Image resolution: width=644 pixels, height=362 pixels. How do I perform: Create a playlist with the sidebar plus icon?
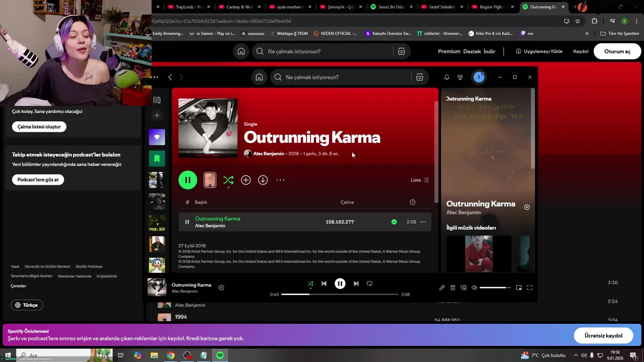pyautogui.click(x=157, y=115)
